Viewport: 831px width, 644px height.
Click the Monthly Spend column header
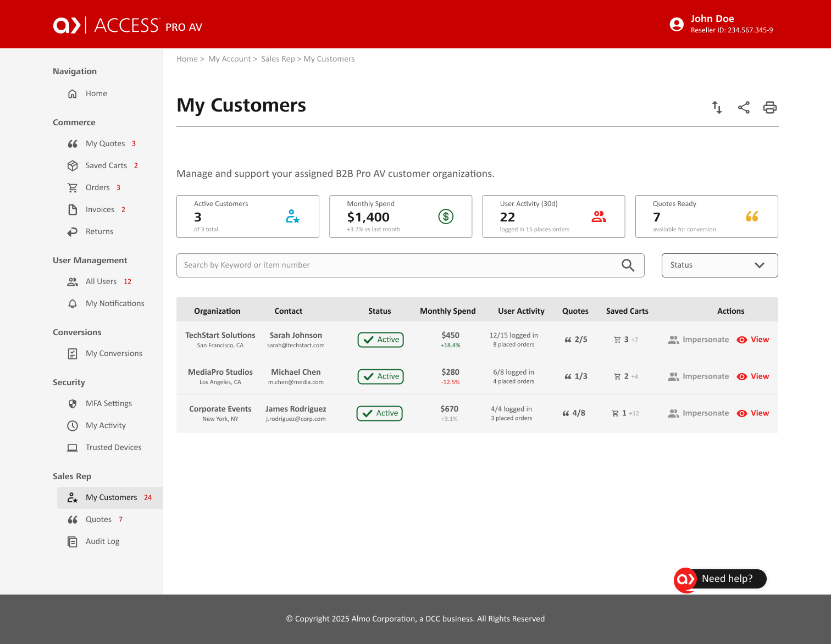click(x=448, y=311)
